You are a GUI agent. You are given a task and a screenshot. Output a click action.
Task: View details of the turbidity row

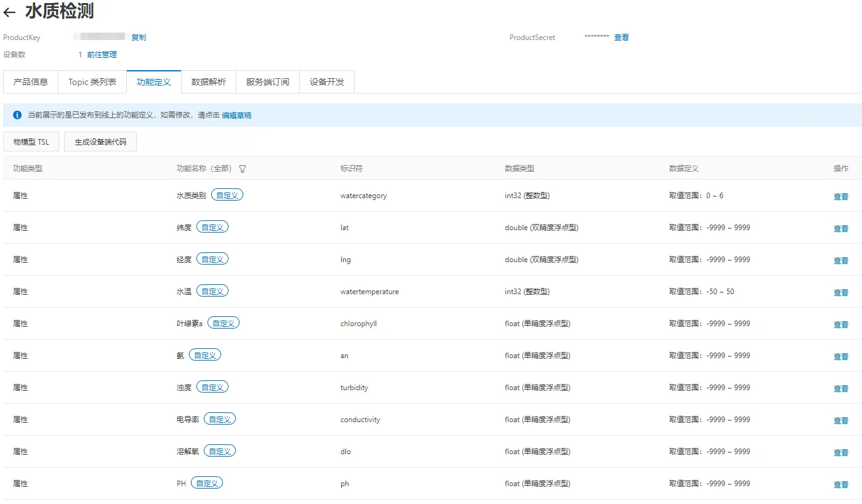coord(841,389)
